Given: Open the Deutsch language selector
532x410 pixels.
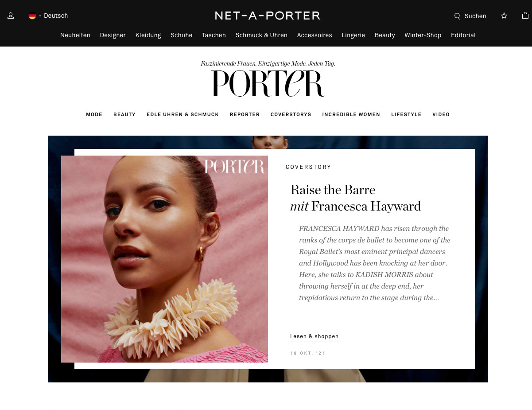Looking at the screenshot, I should 56,16.
